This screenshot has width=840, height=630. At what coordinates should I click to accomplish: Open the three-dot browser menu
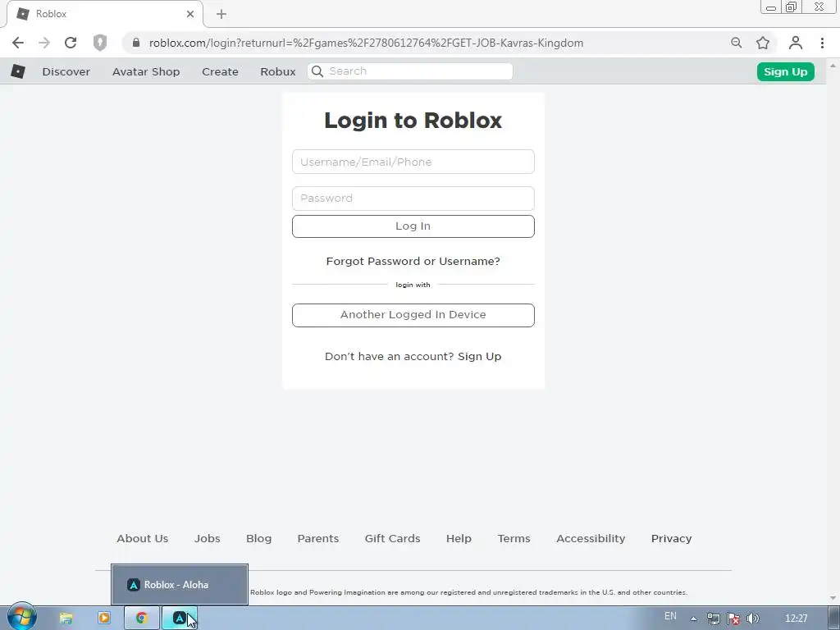coord(822,43)
